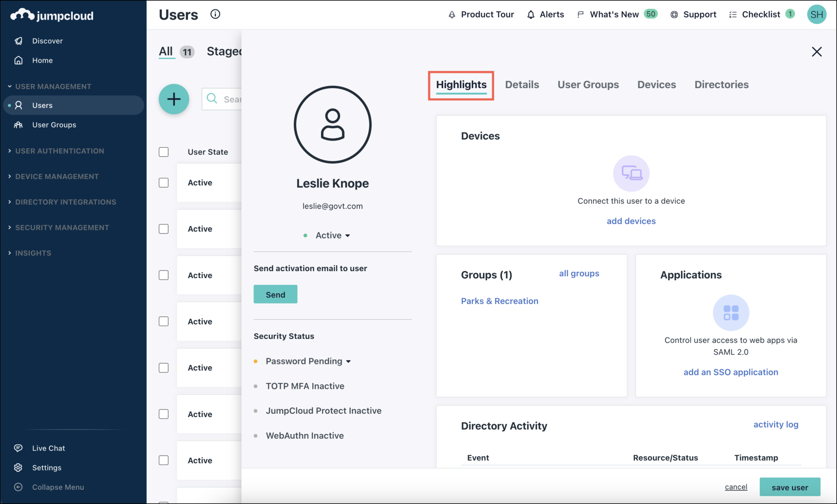
Task: Open Alerts bell icon
Action: click(531, 15)
